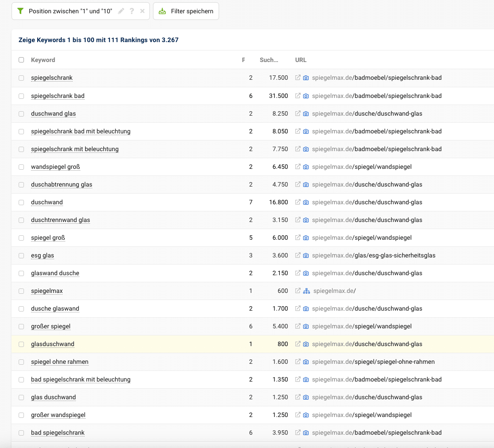Sort by Such... search volume header

pyautogui.click(x=269, y=60)
